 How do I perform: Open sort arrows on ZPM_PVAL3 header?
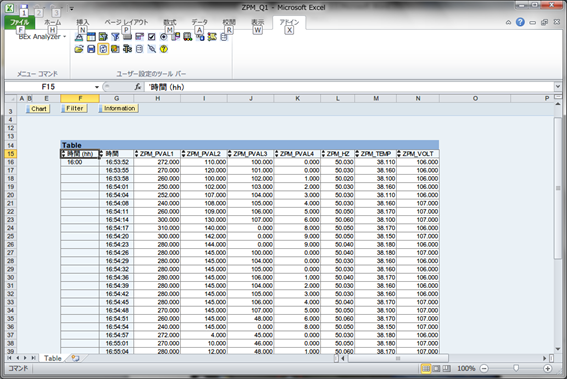[x=230, y=154]
